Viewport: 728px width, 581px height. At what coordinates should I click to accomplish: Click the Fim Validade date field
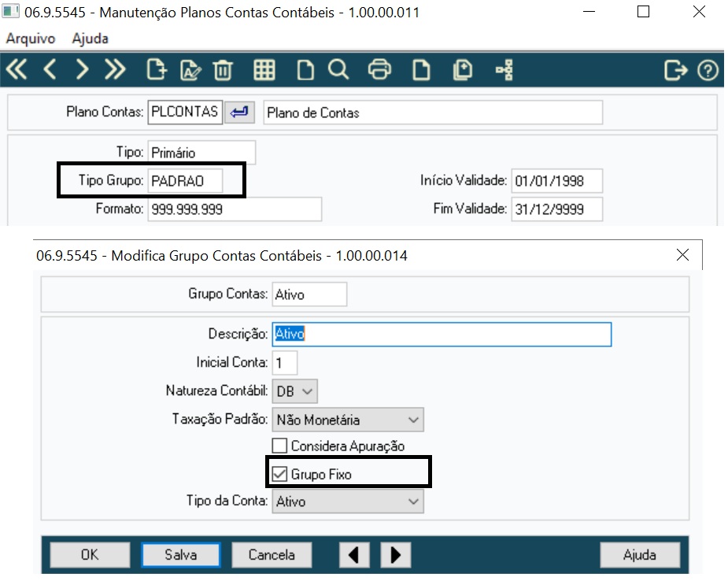pyautogui.click(x=556, y=209)
